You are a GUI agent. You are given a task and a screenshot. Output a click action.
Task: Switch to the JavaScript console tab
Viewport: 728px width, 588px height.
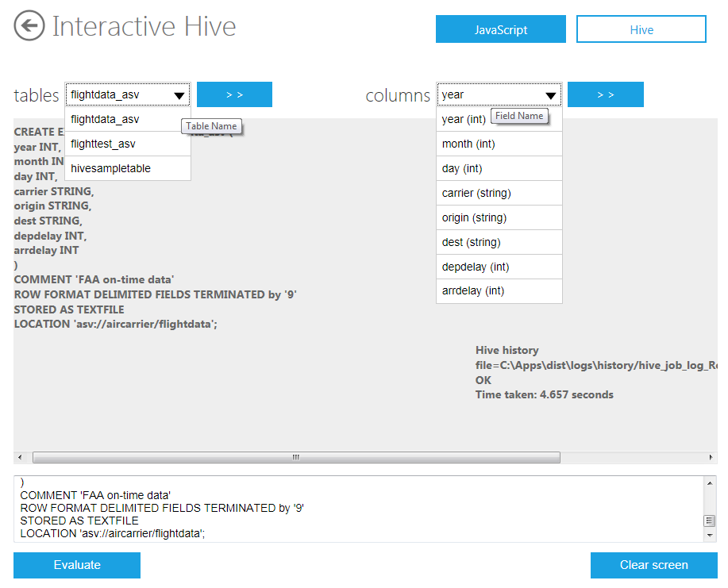(x=500, y=29)
